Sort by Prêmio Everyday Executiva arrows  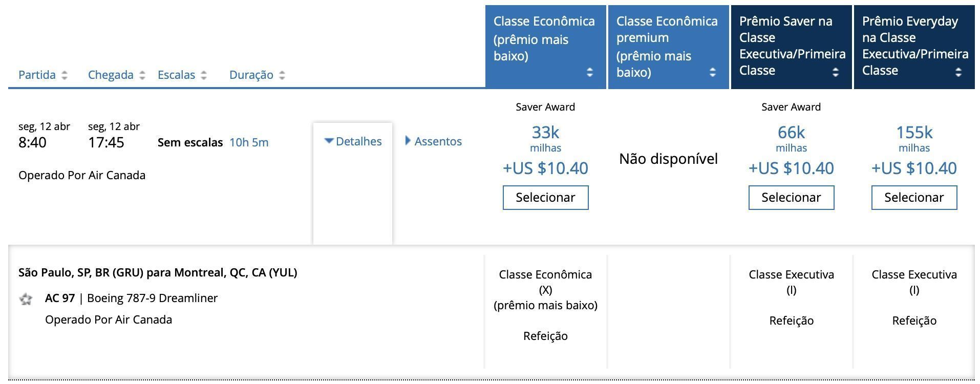click(x=958, y=72)
